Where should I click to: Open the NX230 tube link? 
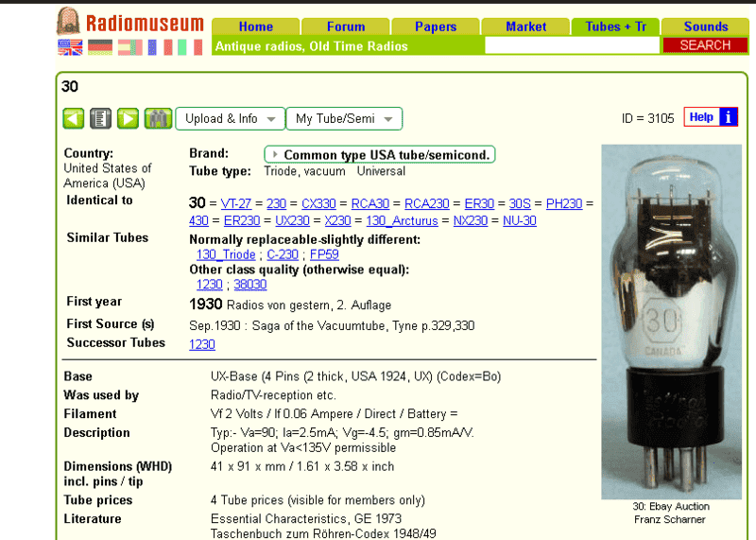(471, 220)
